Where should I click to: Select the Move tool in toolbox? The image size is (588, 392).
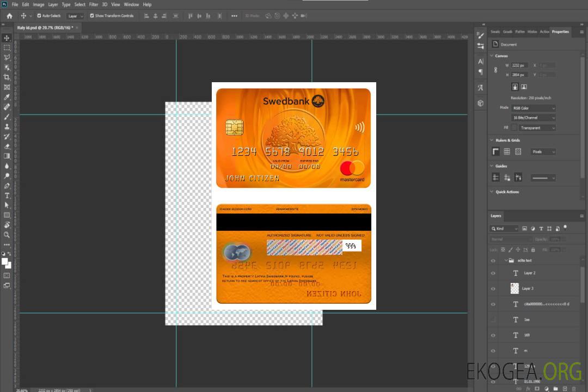pyautogui.click(x=7, y=38)
